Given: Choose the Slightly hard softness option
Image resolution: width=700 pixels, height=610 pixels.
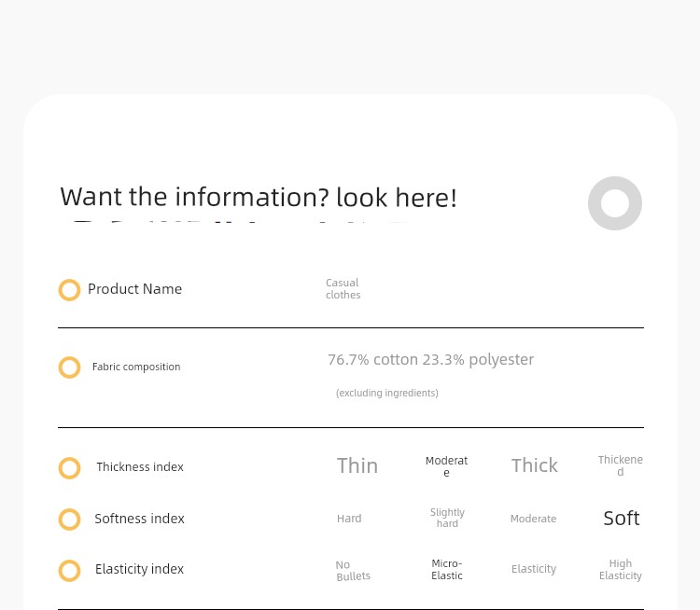Looking at the screenshot, I should coord(447,518).
